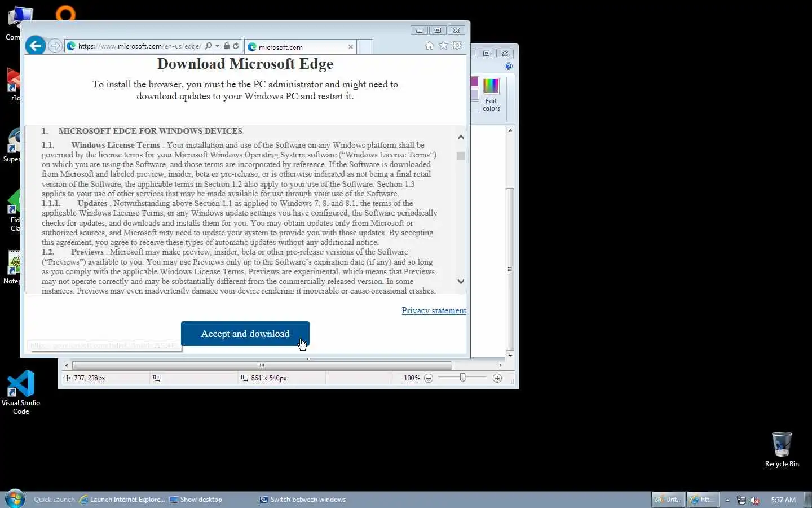Select the microsoft.com tab
Image resolution: width=812 pixels, height=508 pixels.
click(300, 47)
